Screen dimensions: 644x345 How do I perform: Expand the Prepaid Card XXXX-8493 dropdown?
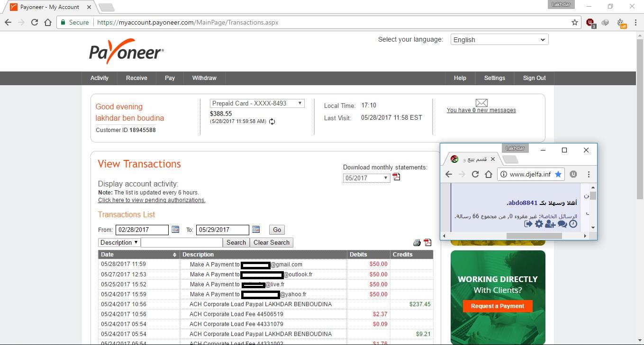click(257, 103)
